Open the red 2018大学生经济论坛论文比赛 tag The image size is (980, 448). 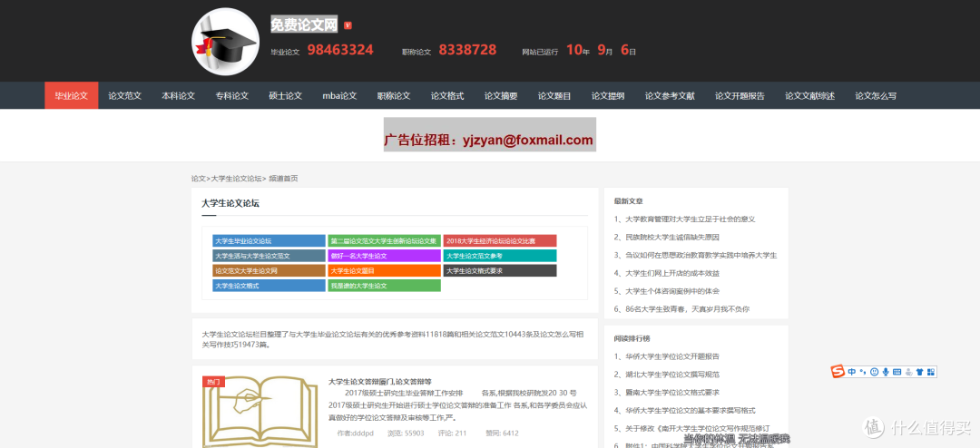500,240
